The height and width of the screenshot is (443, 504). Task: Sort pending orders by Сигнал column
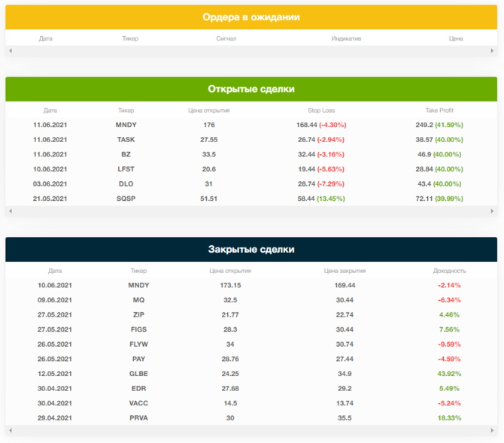coord(226,38)
